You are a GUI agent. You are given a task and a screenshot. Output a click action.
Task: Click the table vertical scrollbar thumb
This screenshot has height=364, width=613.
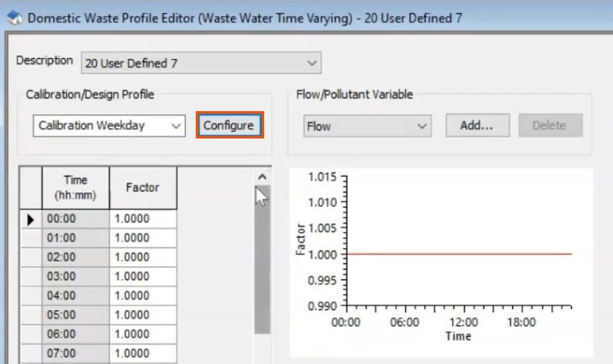[x=263, y=259]
